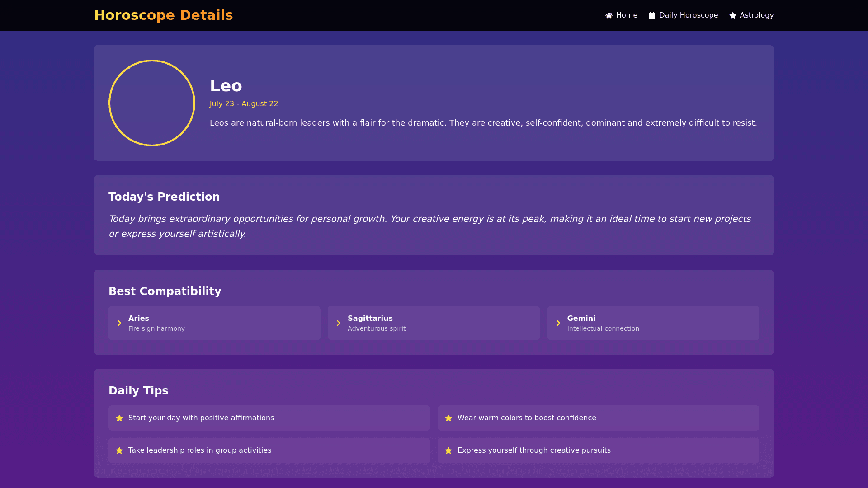Click star icon beside leadership roles tip

pyautogui.click(x=119, y=450)
